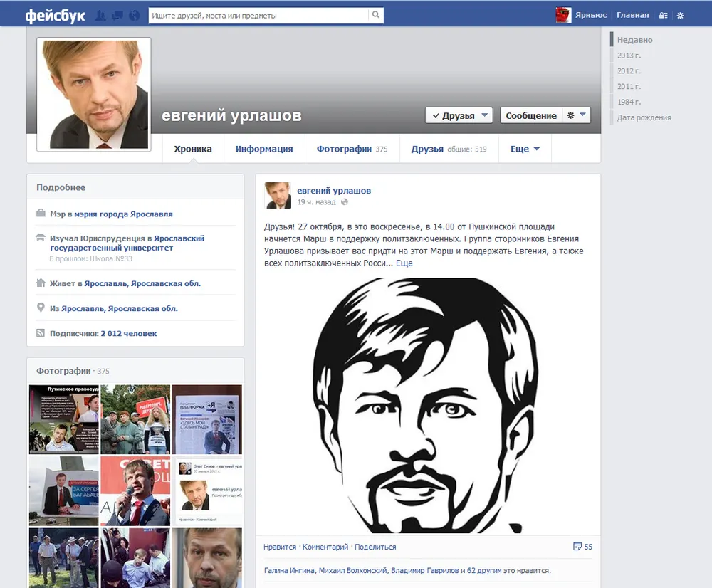Viewport: 712px width, 588px height.
Task: Click post audience globe icon near timestamp
Action: [345, 202]
